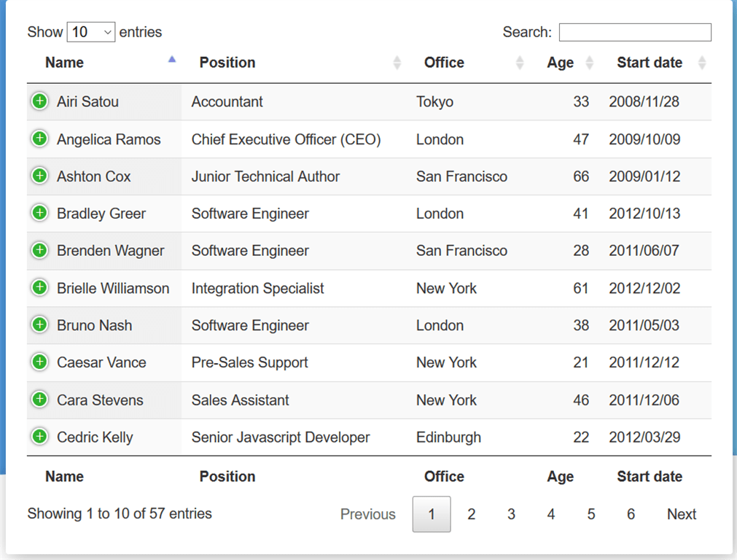
Task: Open the Show entries count dropdown
Action: (x=91, y=32)
